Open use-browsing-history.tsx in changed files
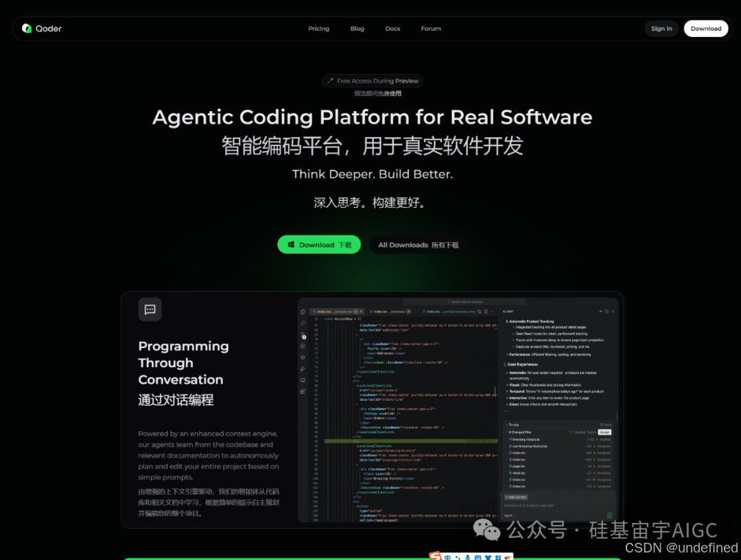Screen dimensions: 741x560 coord(528,446)
